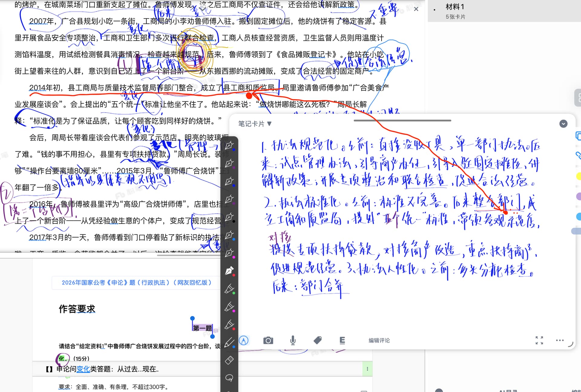Choose the yellow color swatch
The image size is (581, 392).
(578, 176)
